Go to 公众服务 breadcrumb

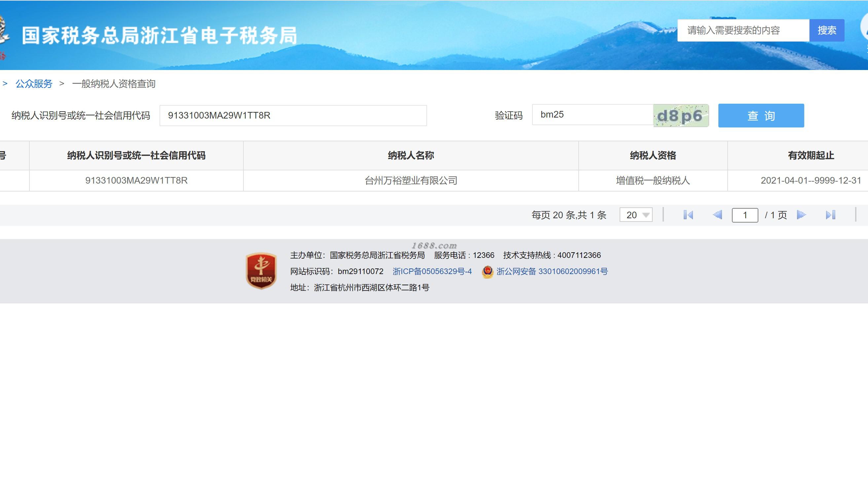(x=34, y=84)
